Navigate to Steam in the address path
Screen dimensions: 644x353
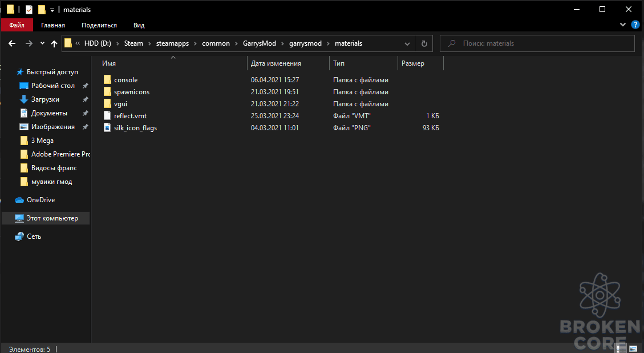pos(133,43)
